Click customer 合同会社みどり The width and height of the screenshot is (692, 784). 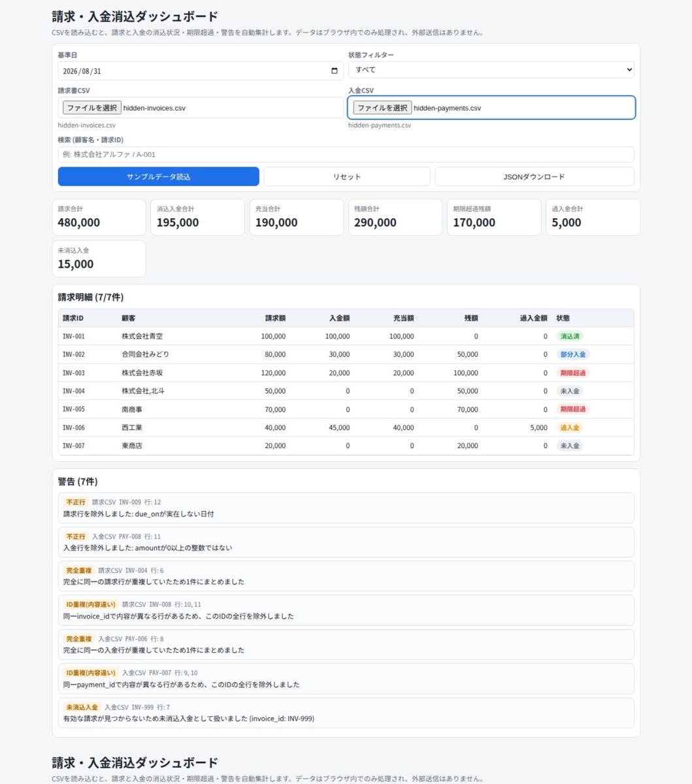pyautogui.click(x=146, y=355)
